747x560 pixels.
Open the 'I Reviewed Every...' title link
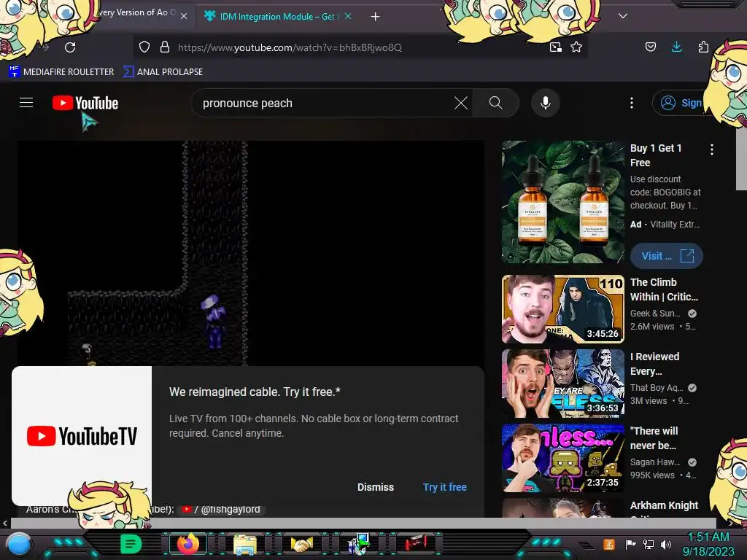coord(654,364)
